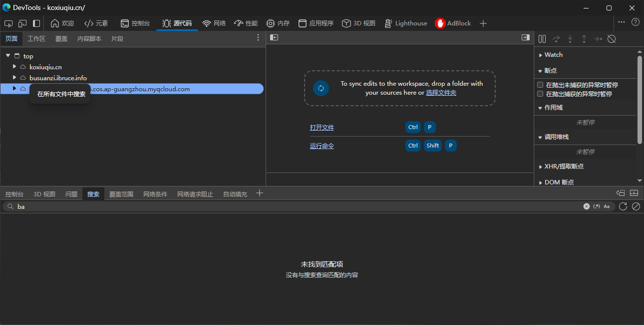Toggle device emulation icon
644x325 pixels.
click(22, 23)
